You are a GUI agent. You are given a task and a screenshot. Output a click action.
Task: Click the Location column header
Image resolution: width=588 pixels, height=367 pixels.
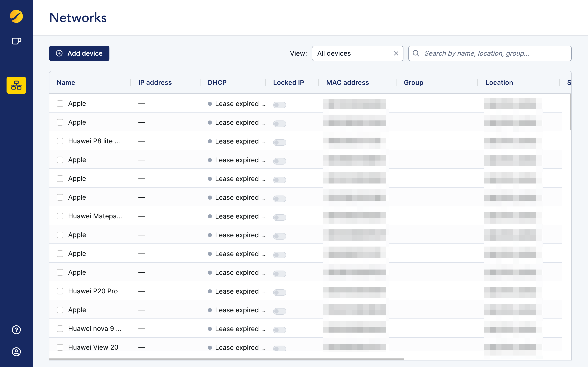pyautogui.click(x=499, y=83)
